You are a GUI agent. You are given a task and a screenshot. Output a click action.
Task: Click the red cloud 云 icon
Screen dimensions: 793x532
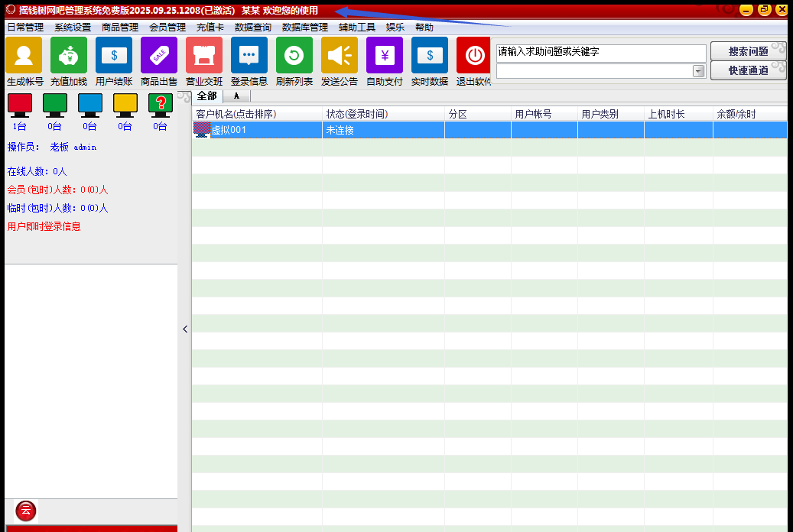pos(26,511)
